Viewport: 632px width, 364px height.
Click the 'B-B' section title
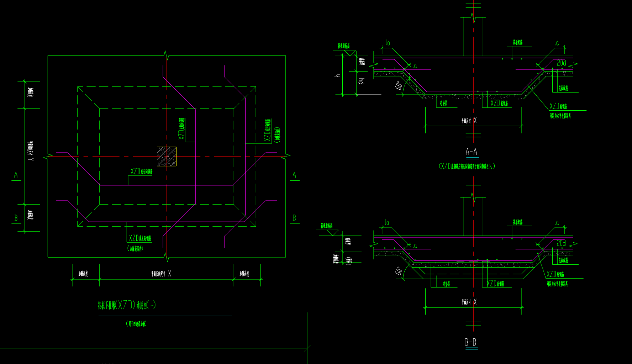(x=470, y=342)
